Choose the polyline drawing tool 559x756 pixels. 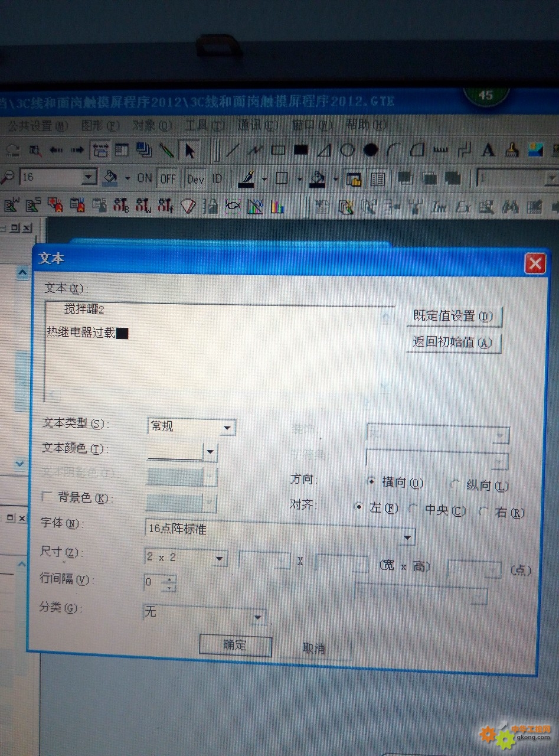click(x=256, y=151)
